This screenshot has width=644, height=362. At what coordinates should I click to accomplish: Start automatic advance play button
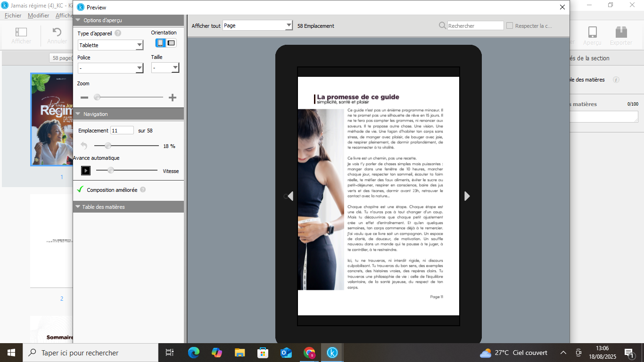tap(86, 171)
